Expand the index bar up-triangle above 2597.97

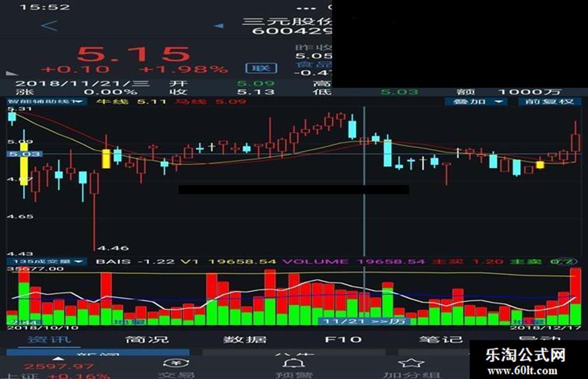click(58, 358)
